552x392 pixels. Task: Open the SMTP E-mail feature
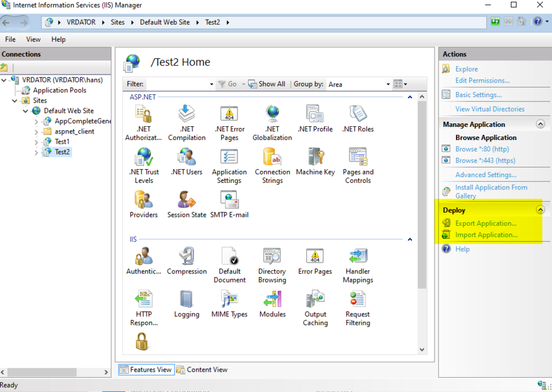(x=229, y=204)
